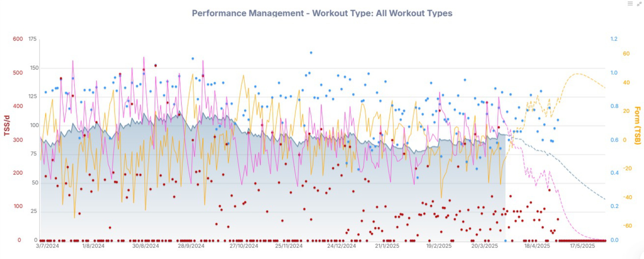
Task: Select the TSS/d axis title
Action: [x=7, y=125]
